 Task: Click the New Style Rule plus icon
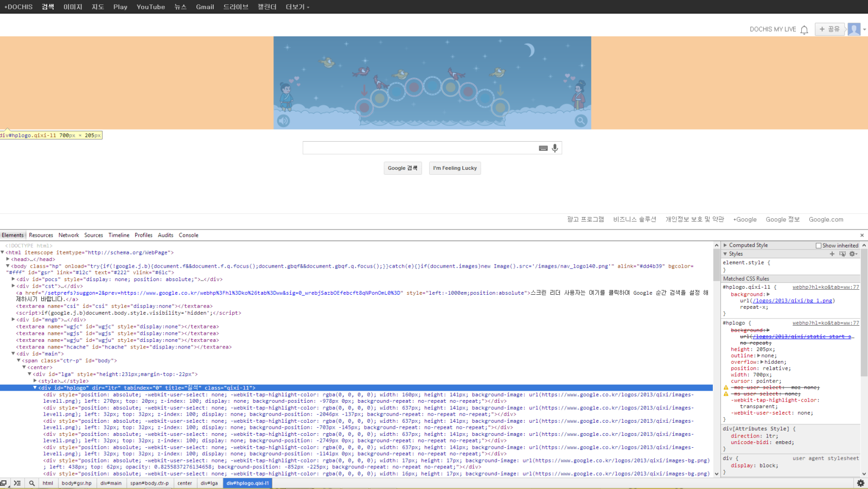tap(832, 254)
